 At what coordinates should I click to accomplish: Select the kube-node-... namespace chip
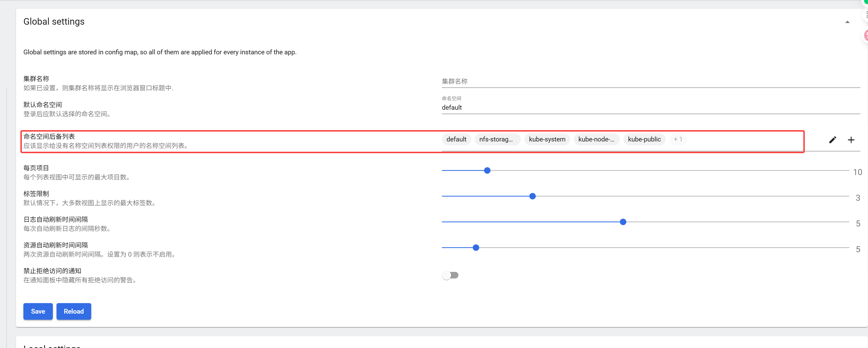point(596,139)
